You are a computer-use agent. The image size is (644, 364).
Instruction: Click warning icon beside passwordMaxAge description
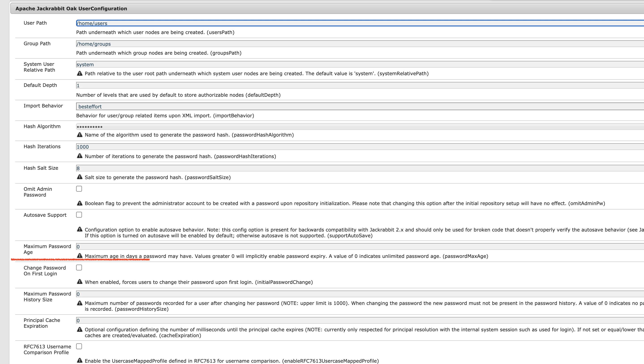tap(79, 255)
